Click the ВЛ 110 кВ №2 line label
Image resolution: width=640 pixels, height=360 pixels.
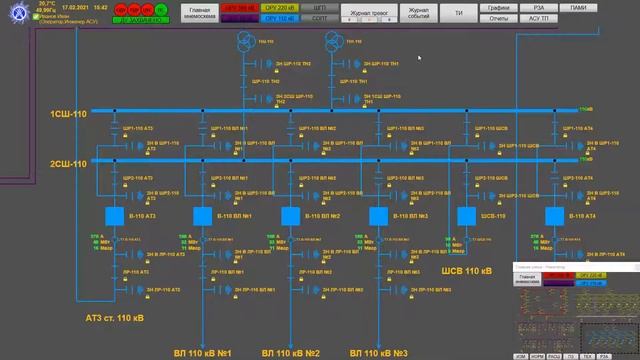pos(291,353)
